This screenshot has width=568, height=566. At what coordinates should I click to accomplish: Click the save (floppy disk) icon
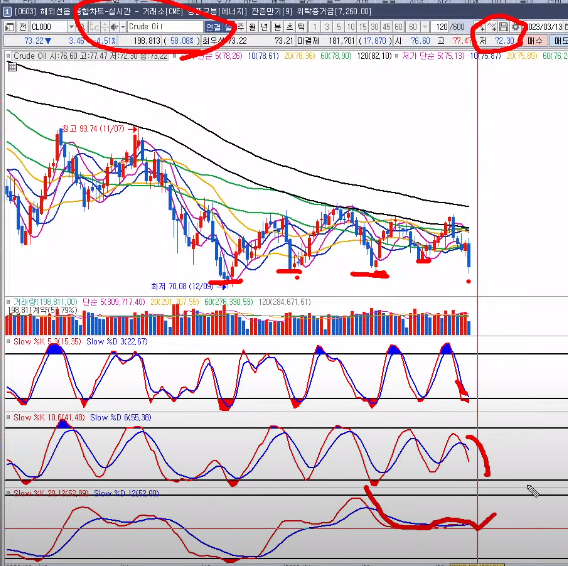point(504,27)
